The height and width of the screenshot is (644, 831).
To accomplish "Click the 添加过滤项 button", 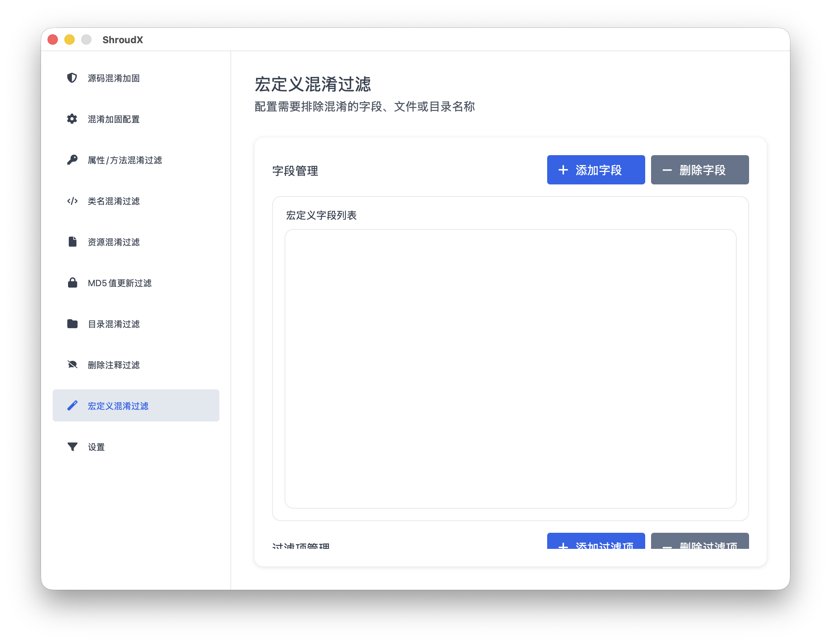I will [596, 541].
